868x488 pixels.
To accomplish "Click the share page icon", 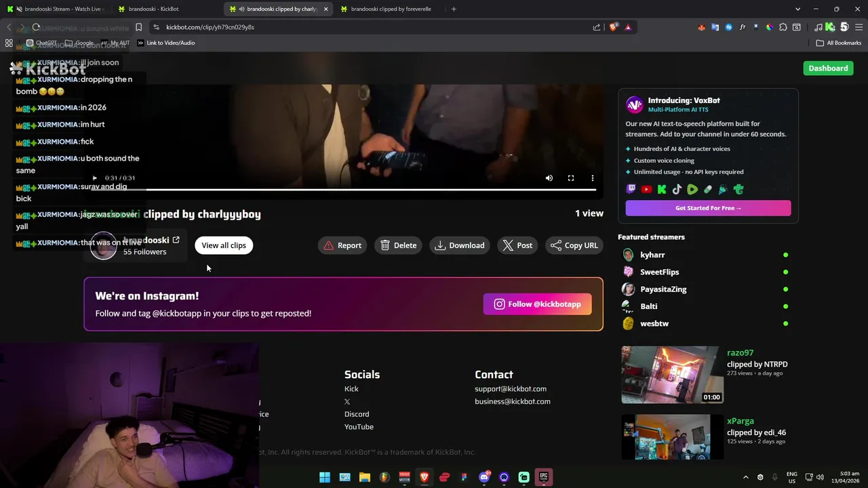I will [597, 27].
